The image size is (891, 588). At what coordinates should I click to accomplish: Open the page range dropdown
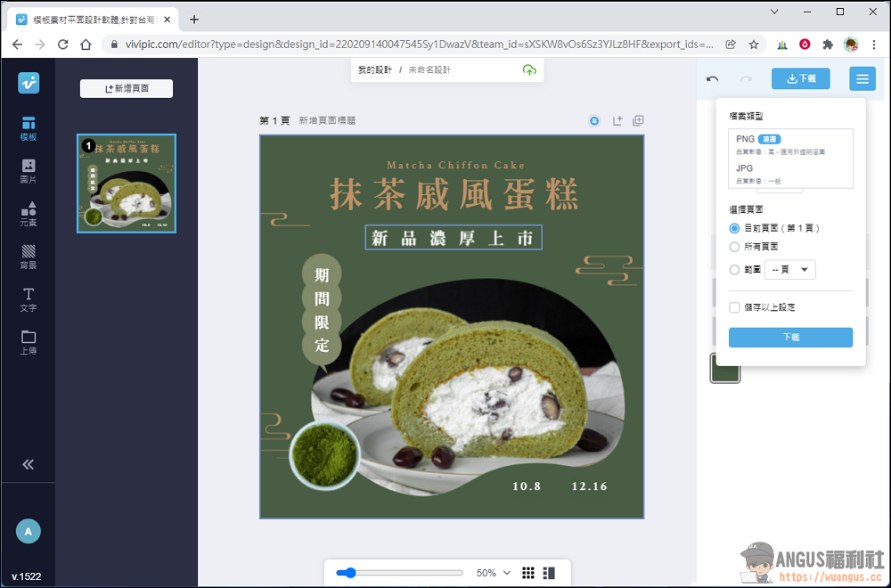click(789, 270)
